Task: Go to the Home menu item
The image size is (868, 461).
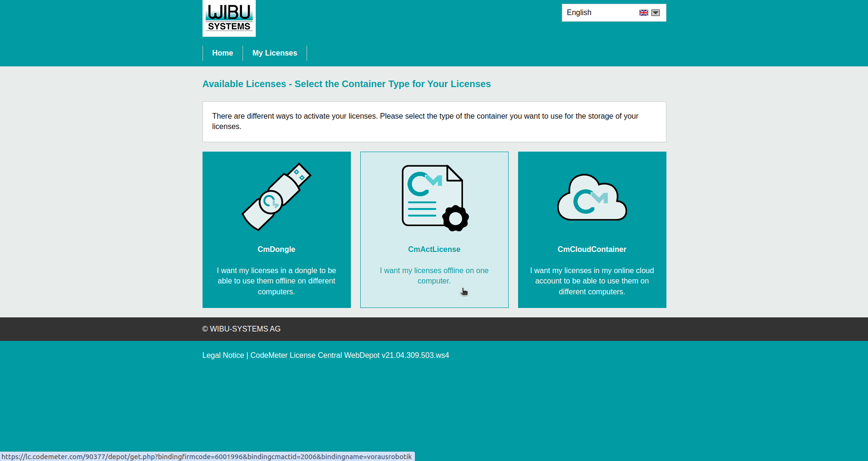Action: (222, 53)
